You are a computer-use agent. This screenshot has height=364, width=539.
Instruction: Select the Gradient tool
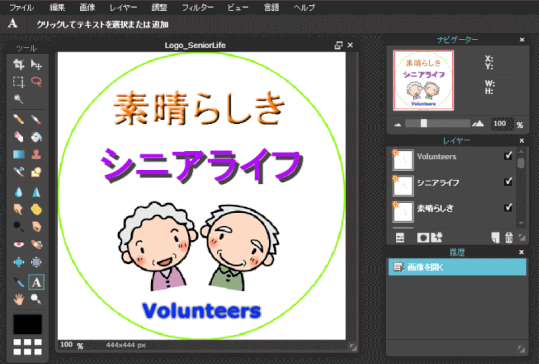click(19, 154)
